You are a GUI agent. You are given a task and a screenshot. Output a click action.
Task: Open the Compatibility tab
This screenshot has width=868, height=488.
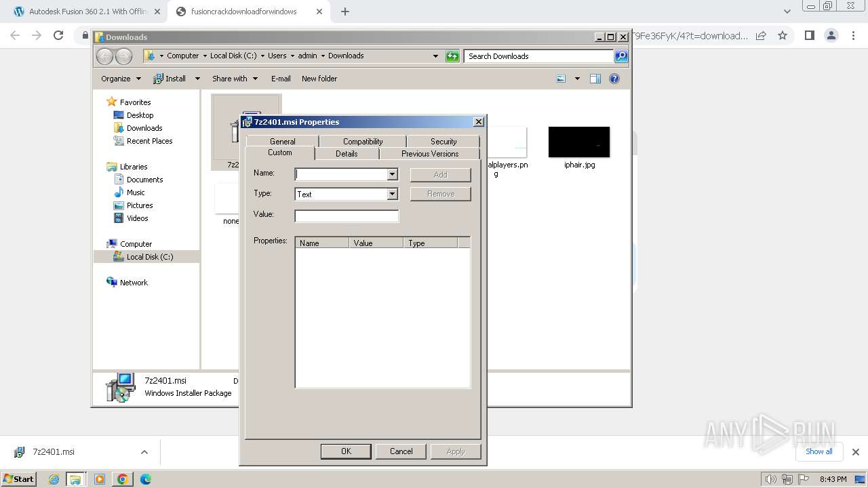coord(363,141)
